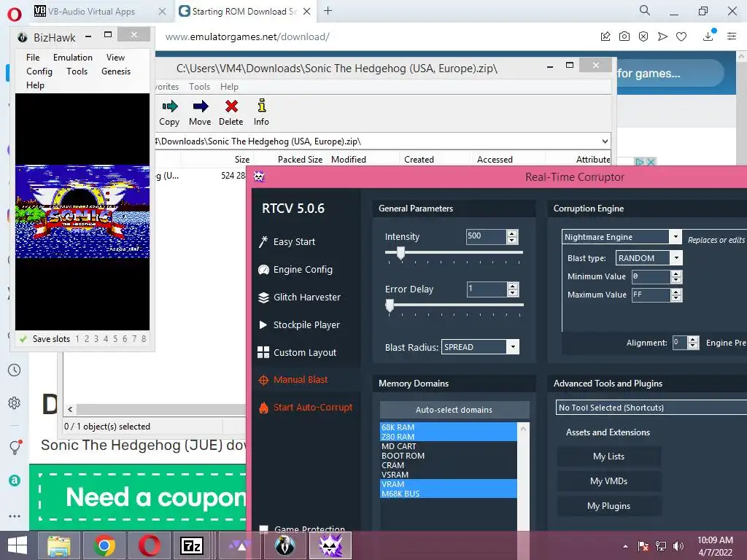Increase Minimum Value stepper
747x560 pixels.
coord(676,274)
